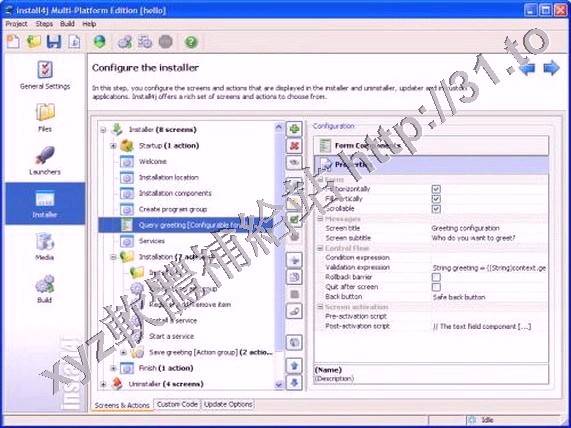Collapse the Control Flow property group

click(320, 248)
